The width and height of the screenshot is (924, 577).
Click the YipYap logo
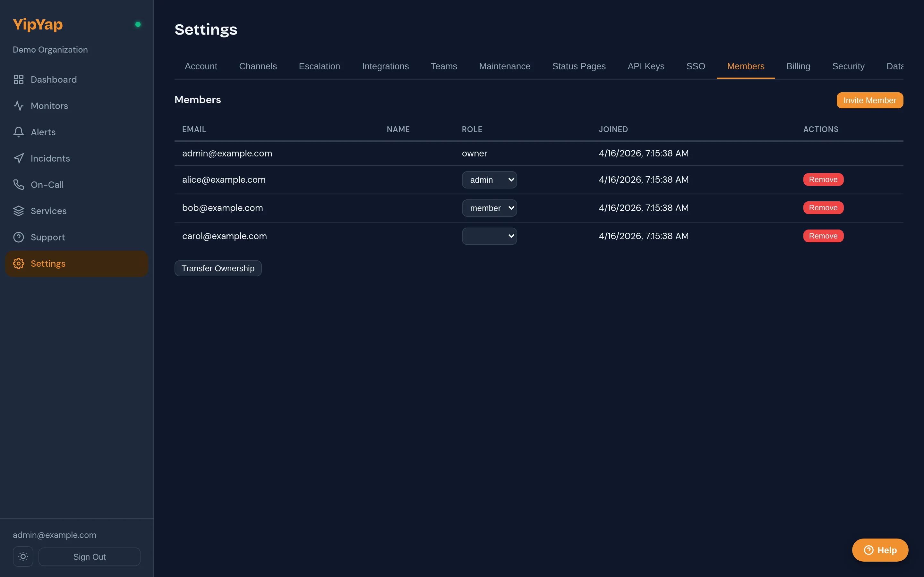coord(38,24)
